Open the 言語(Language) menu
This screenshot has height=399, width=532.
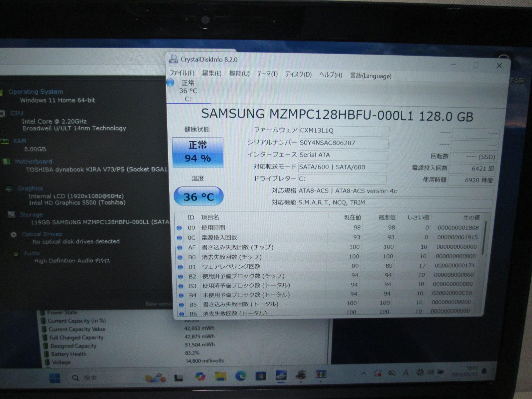pos(371,76)
